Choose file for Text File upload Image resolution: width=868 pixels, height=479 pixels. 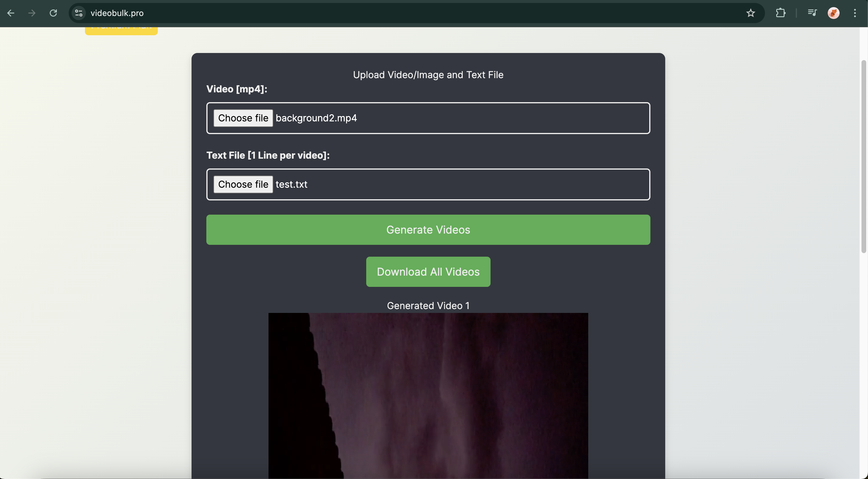pyautogui.click(x=243, y=184)
